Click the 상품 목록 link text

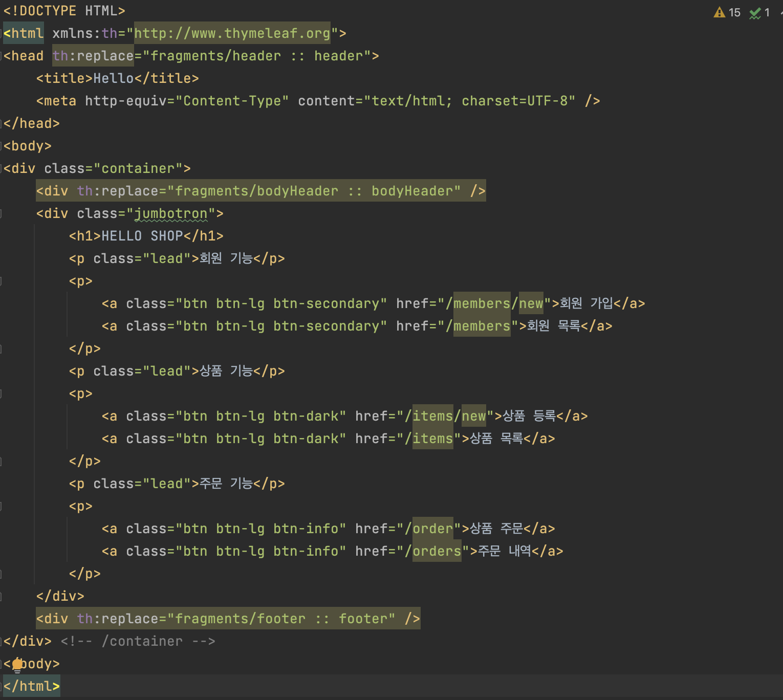coord(496,439)
